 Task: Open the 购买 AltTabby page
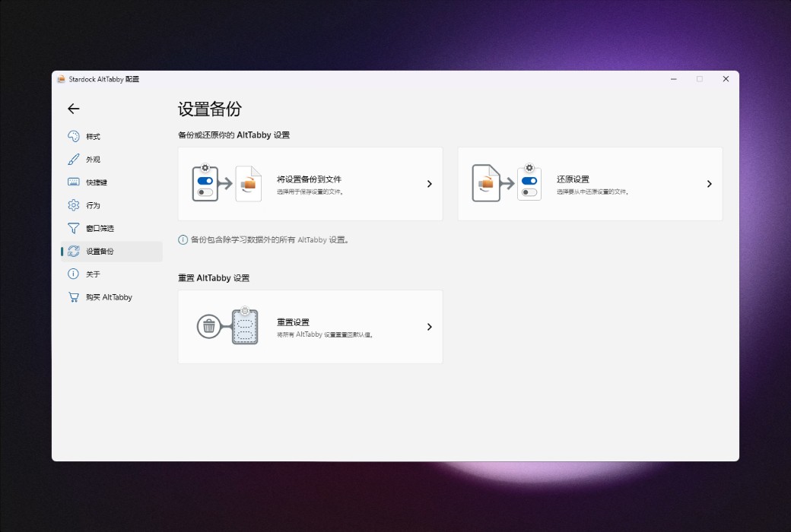[x=112, y=297]
